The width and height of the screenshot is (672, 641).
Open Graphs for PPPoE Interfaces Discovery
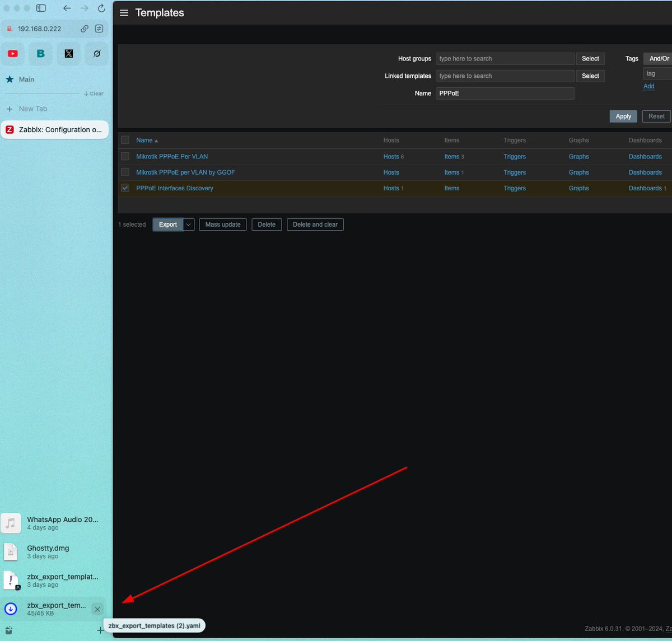(578, 188)
